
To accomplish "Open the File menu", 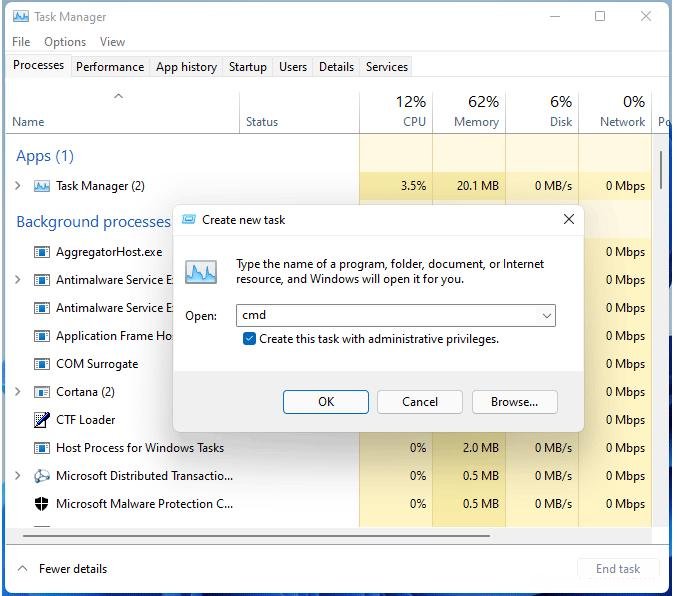I will click(x=21, y=42).
